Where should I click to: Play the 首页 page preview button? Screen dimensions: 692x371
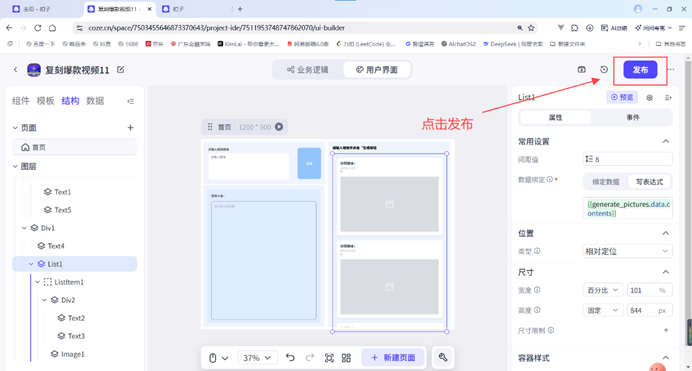tap(279, 127)
